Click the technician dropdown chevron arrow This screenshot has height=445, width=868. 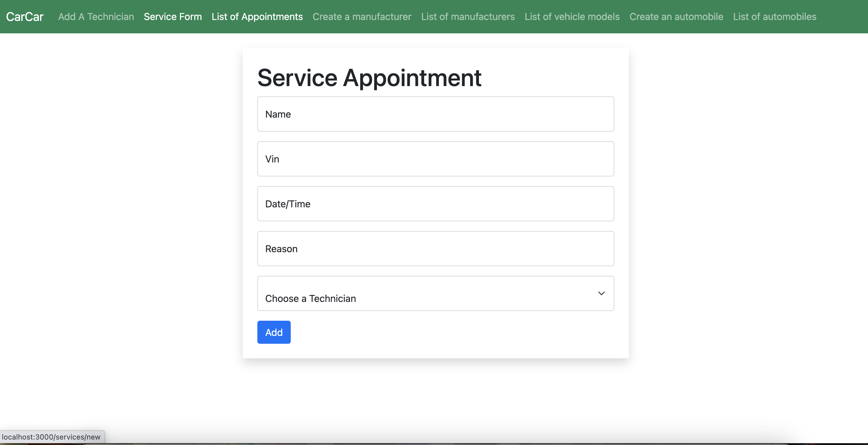pyautogui.click(x=601, y=293)
